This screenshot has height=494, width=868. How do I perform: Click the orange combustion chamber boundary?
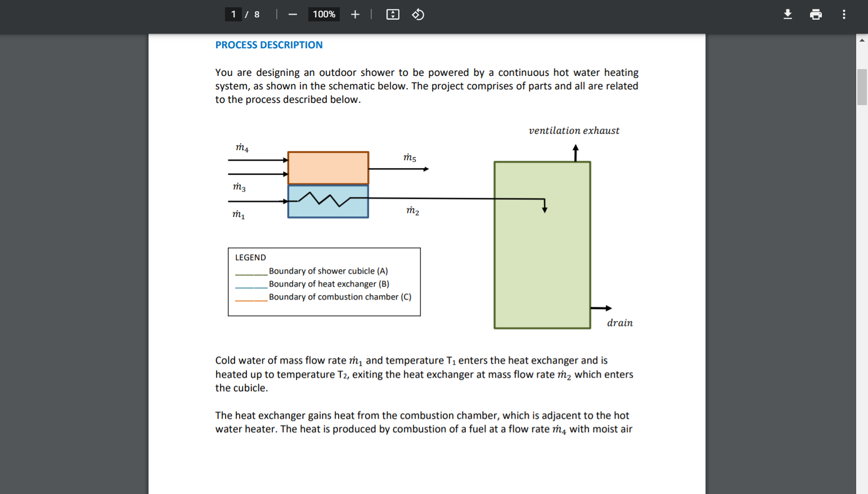click(x=328, y=167)
